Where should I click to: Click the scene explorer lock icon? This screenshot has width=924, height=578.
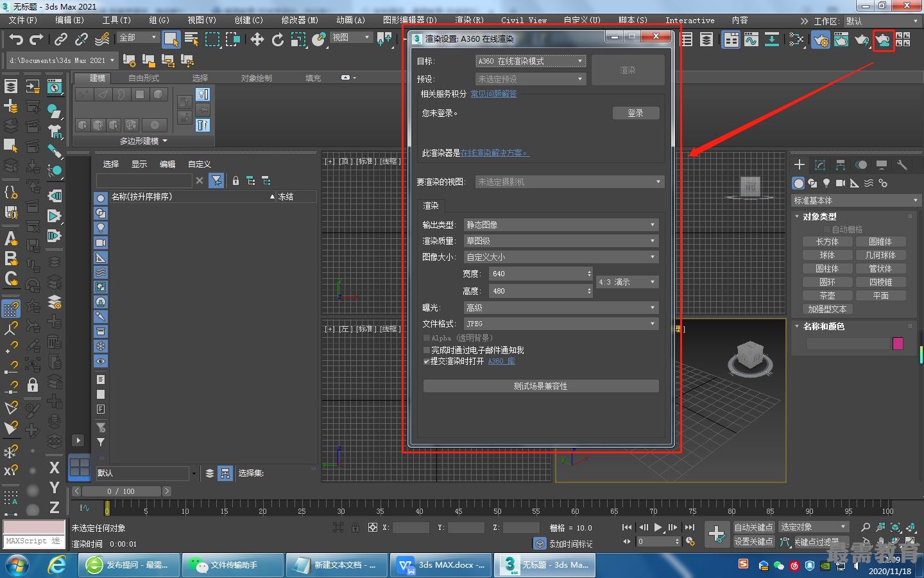tap(235, 181)
